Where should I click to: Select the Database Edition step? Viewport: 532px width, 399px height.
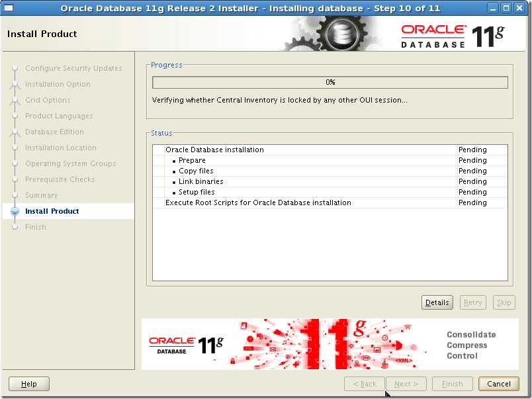click(x=54, y=132)
